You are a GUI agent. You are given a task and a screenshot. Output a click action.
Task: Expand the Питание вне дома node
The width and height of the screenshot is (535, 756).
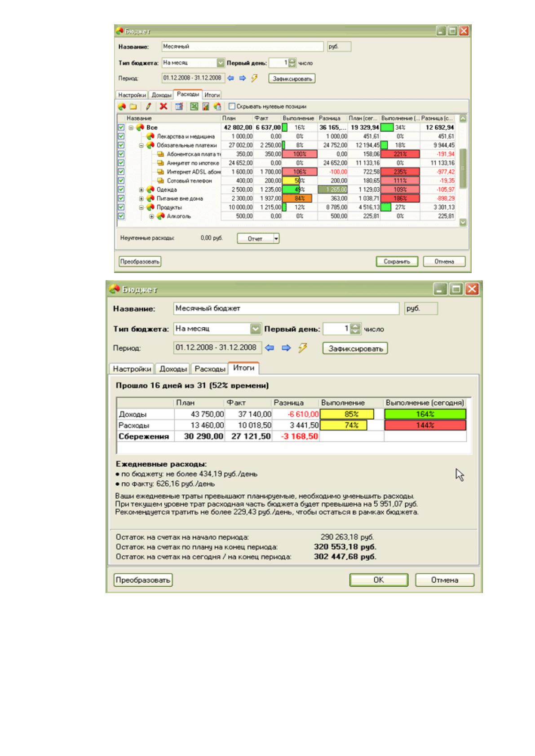click(141, 198)
